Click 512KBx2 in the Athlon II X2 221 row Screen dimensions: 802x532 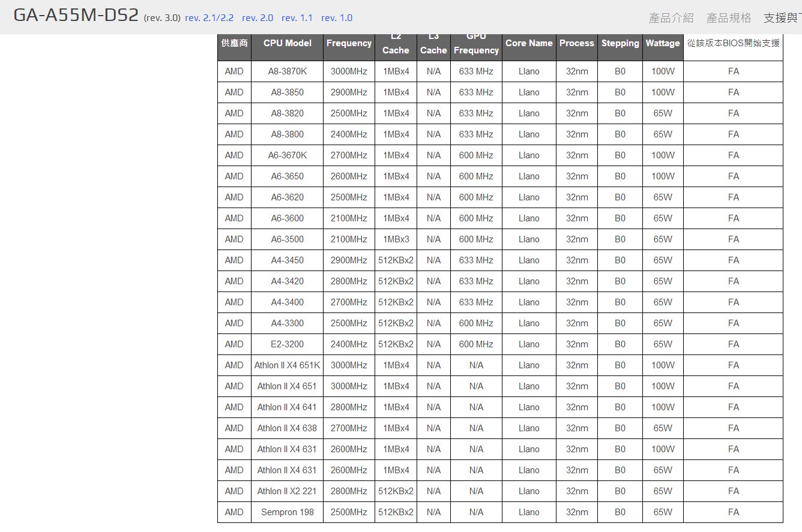tap(396, 491)
